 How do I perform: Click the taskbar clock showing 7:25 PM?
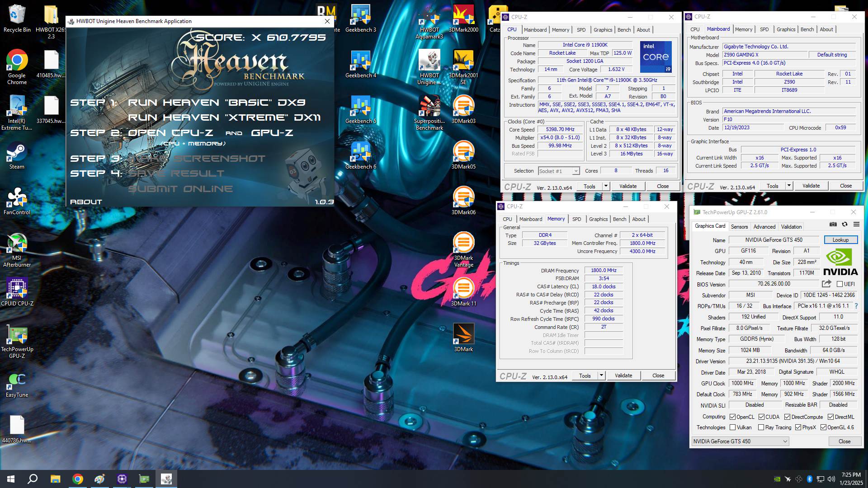(850, 479)
